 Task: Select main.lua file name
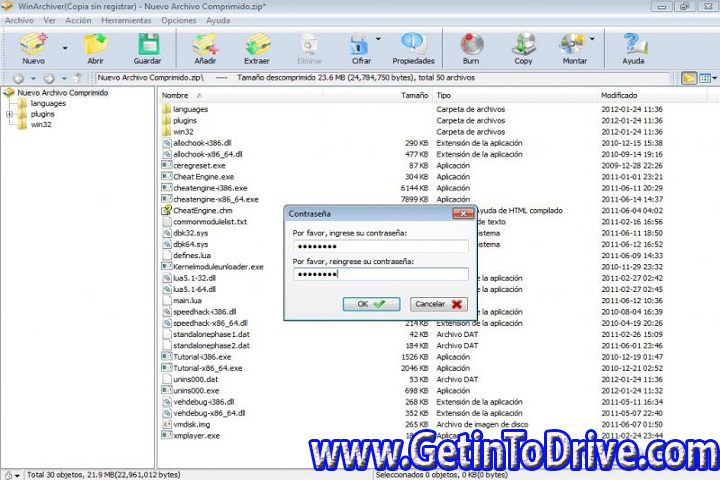coord(187,300)
